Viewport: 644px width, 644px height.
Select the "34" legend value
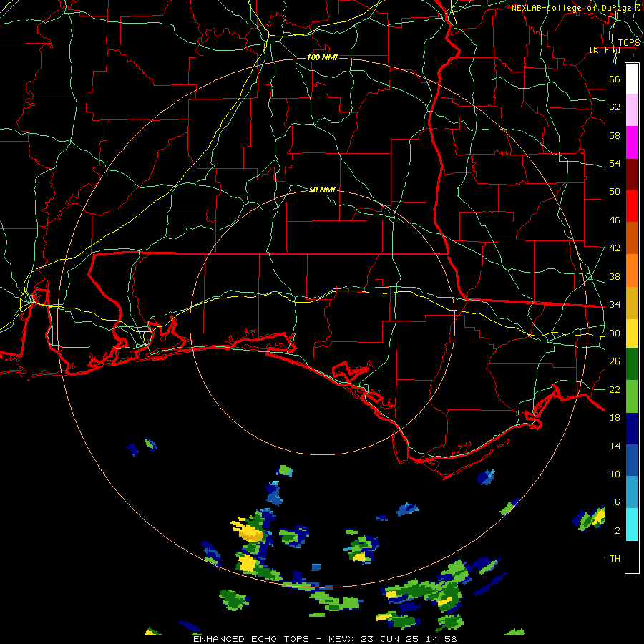[615, 304]
